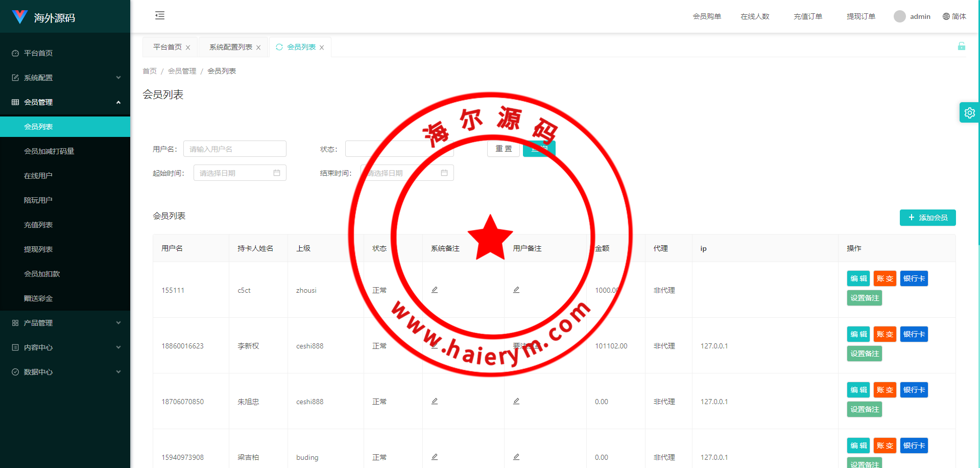
Task: Edit user remark pencil for user 18706070850
Action: (516, 401)
